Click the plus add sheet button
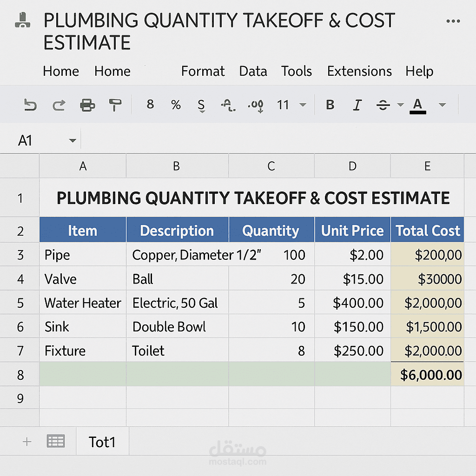 tap(27, 442)
